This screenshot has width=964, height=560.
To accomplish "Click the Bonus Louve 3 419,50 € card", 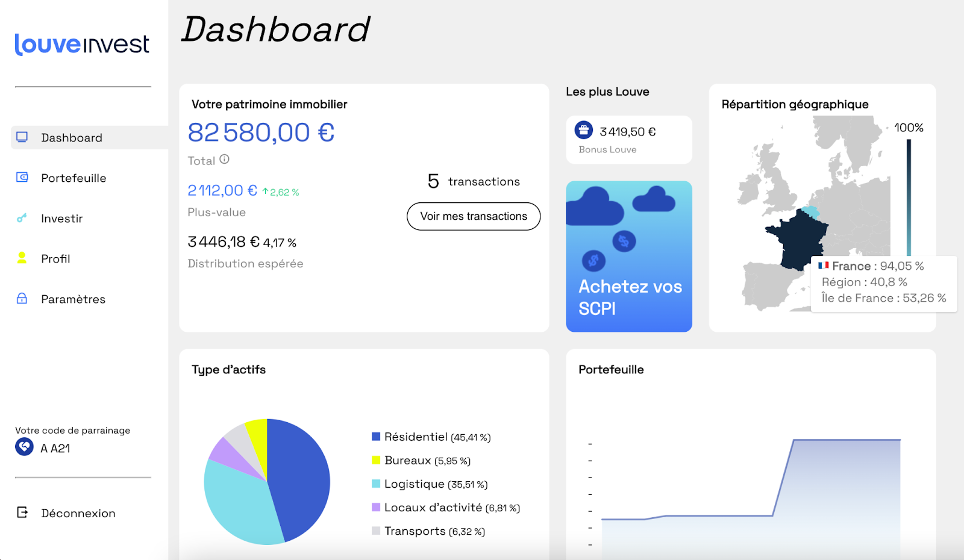I will tap(629, 140).
